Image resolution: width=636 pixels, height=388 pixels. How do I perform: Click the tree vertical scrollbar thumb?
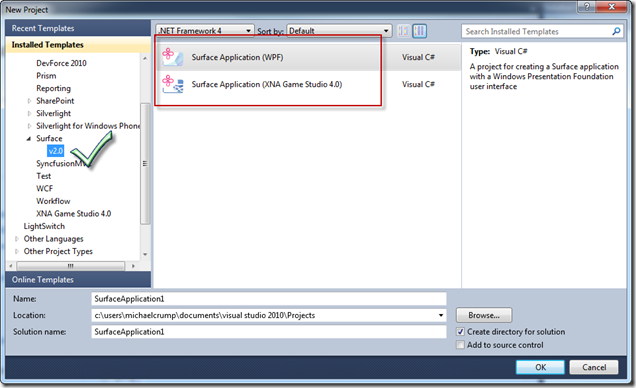[145, 163]
